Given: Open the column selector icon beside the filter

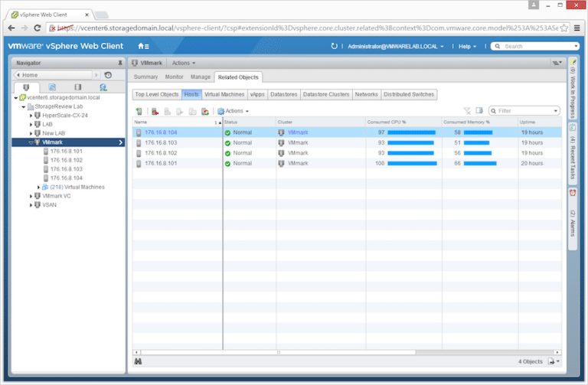Looking at the screenshot, I should pos(479,110).
